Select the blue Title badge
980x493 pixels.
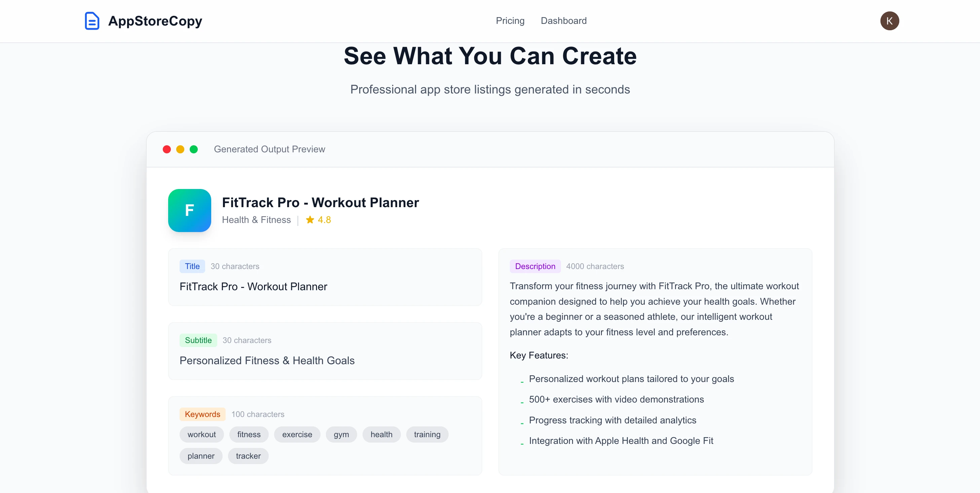coord(192,266)
